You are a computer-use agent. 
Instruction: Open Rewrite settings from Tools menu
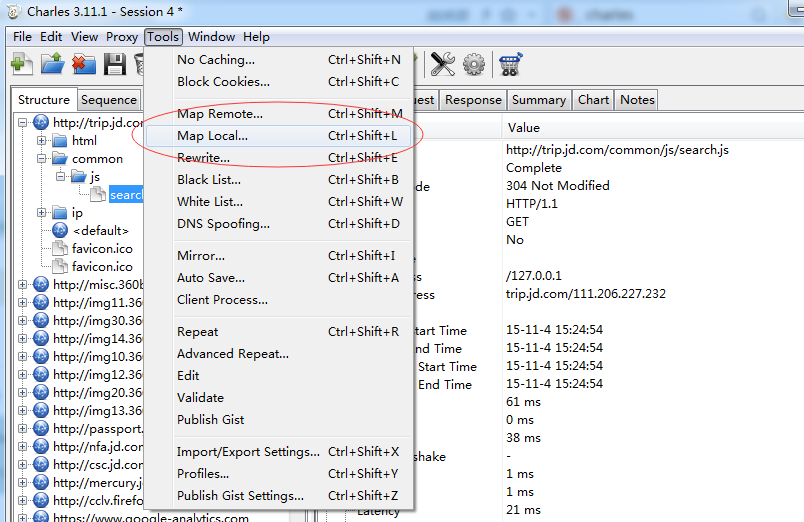coord(278,157)
